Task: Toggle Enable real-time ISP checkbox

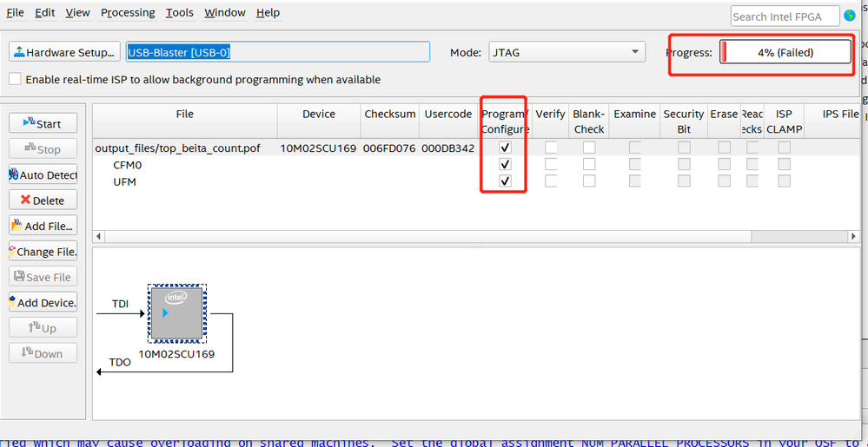Action: [17, 79]
